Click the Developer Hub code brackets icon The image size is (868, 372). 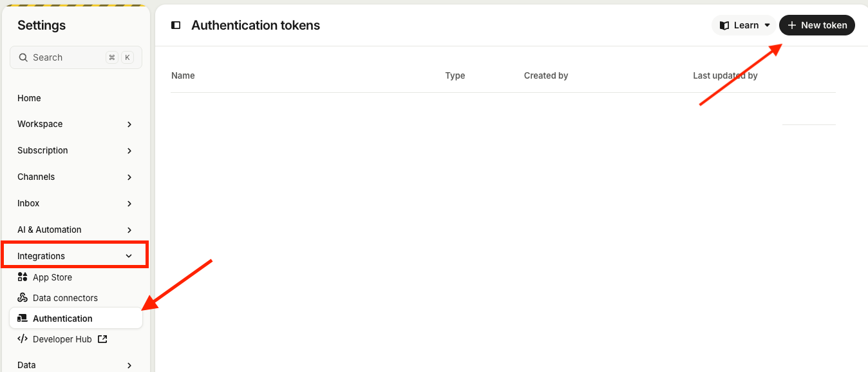pyautogui.click(x=23, y=339)
